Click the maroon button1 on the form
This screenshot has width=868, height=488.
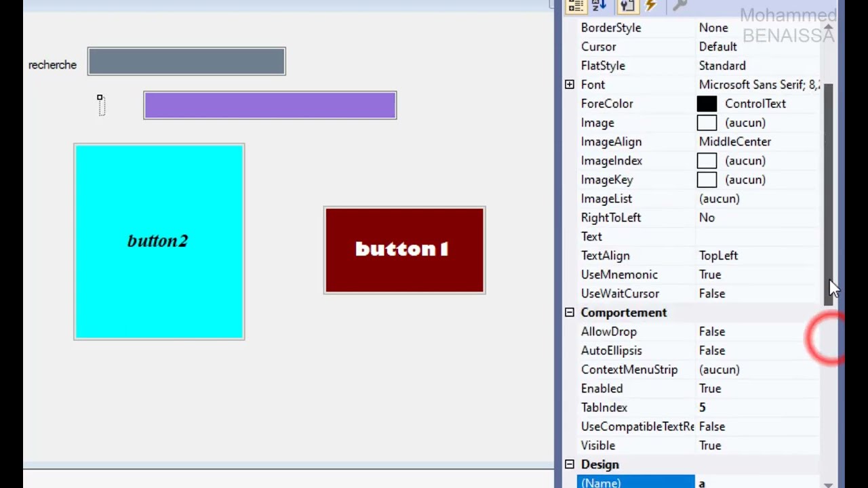[405, 250]
